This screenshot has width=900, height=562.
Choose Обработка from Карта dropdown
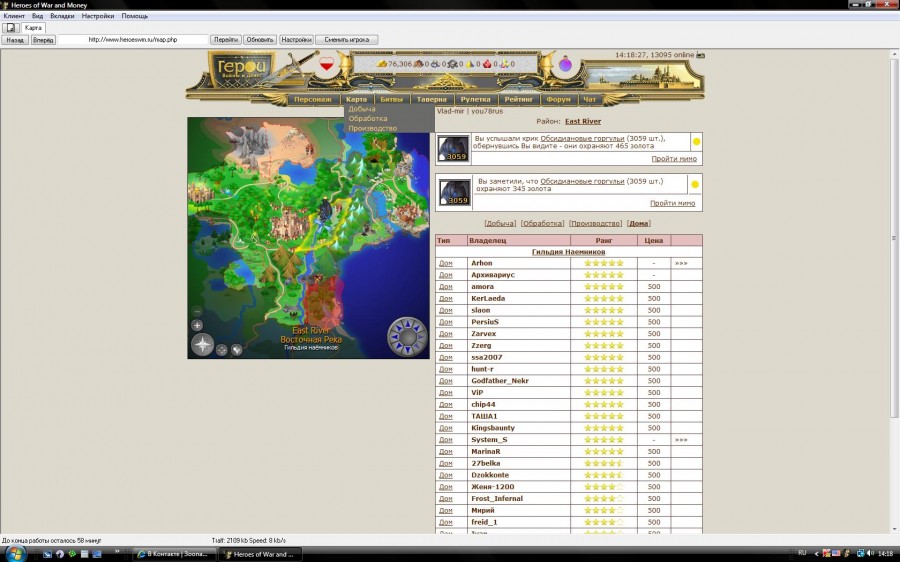(x=368, y=118)
